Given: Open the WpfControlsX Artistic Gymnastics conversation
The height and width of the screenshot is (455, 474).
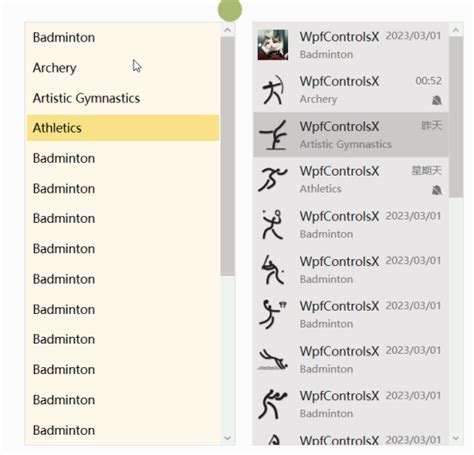Looking at the screenshot, I should 351,135.
